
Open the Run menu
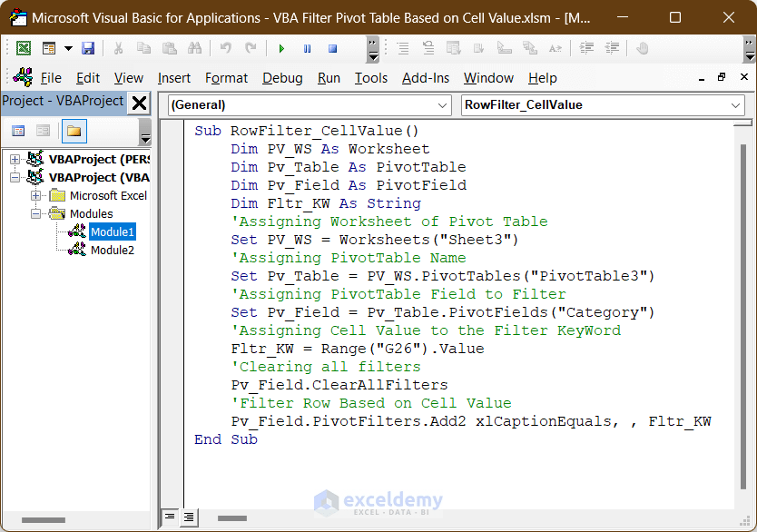[x=329, y=78]
